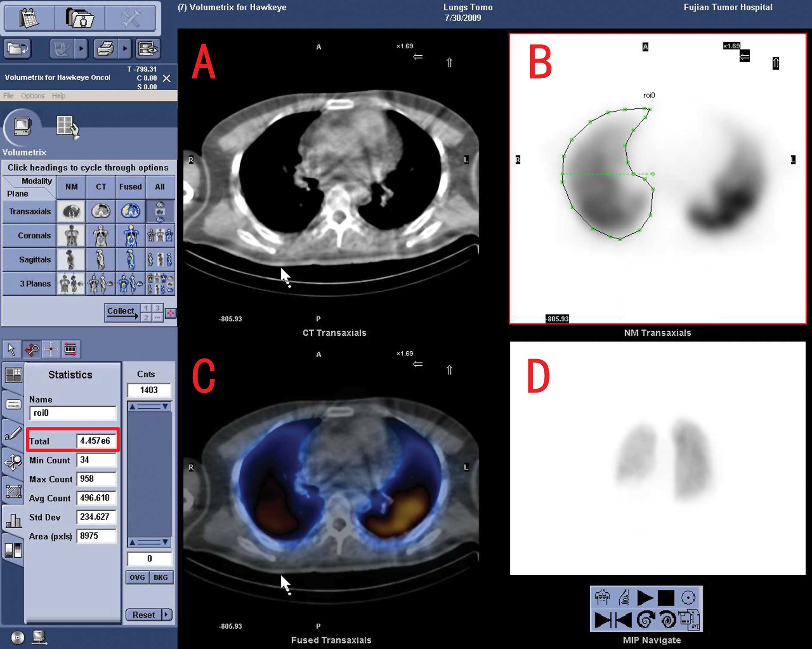Click the printer icon
Screen dimensions: 812x649
coord(105,49)
